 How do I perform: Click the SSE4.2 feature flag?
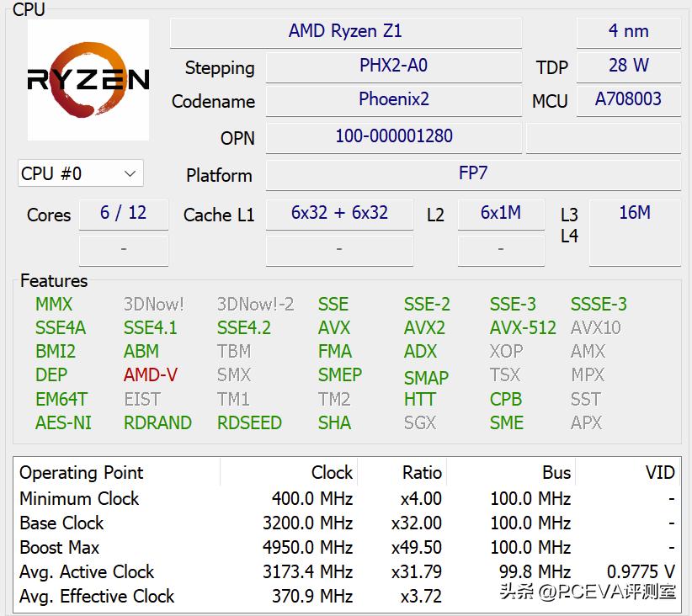click(243, 328)
